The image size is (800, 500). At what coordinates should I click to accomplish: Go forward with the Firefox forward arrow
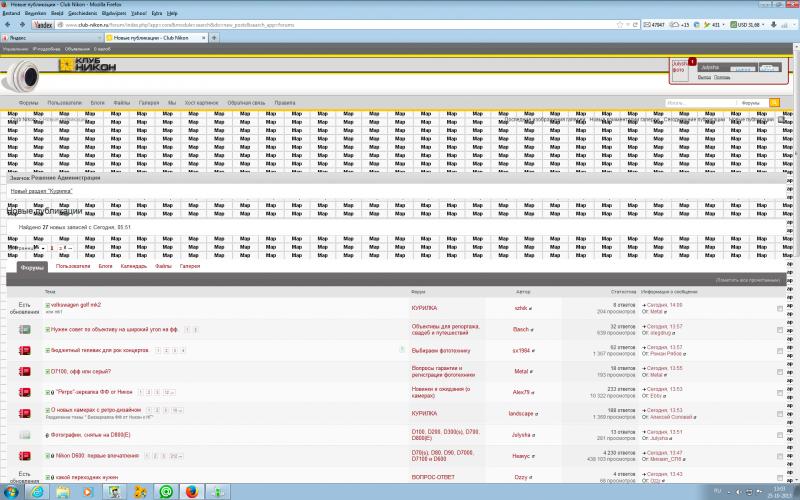[22, 24]
